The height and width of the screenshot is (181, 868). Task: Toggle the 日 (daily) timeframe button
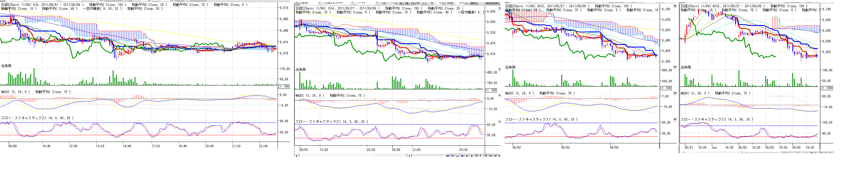pyautogui.click(x=401, y=3)
